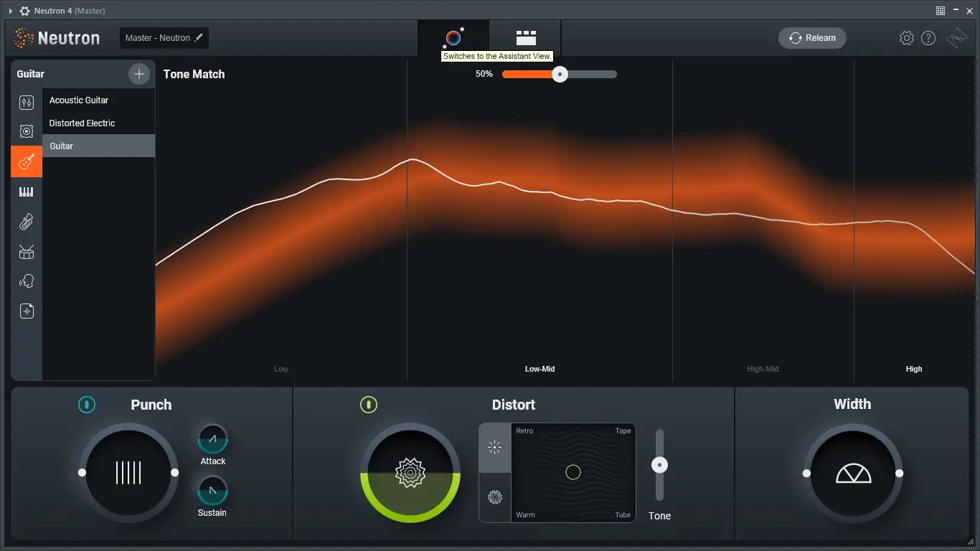The height and width of the screenshot is (551, 980).
Task: Choose the first distortion mode icon
Action: click(495, 448)
